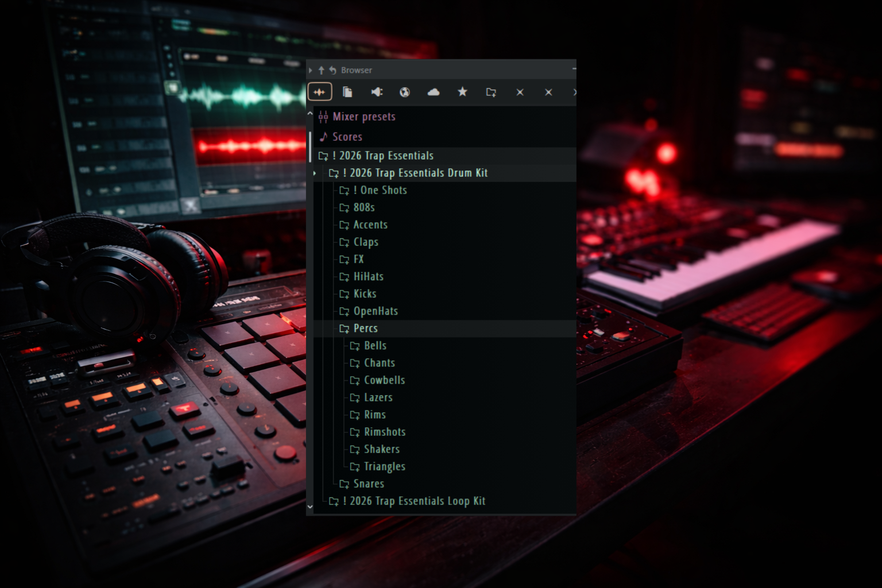882x588 pixels.
Task: Click the scroll down arrow in Browser
Action: (x=310, y=507)
